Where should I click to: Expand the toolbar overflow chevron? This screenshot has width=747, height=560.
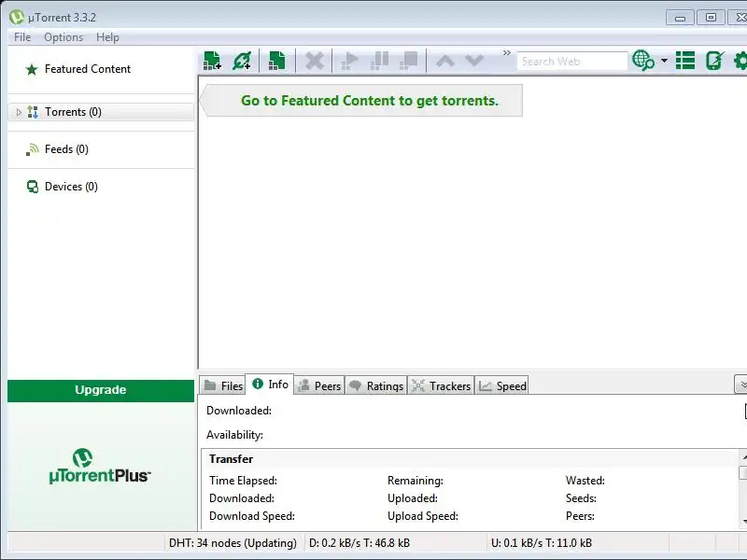[x=507, y=53]
